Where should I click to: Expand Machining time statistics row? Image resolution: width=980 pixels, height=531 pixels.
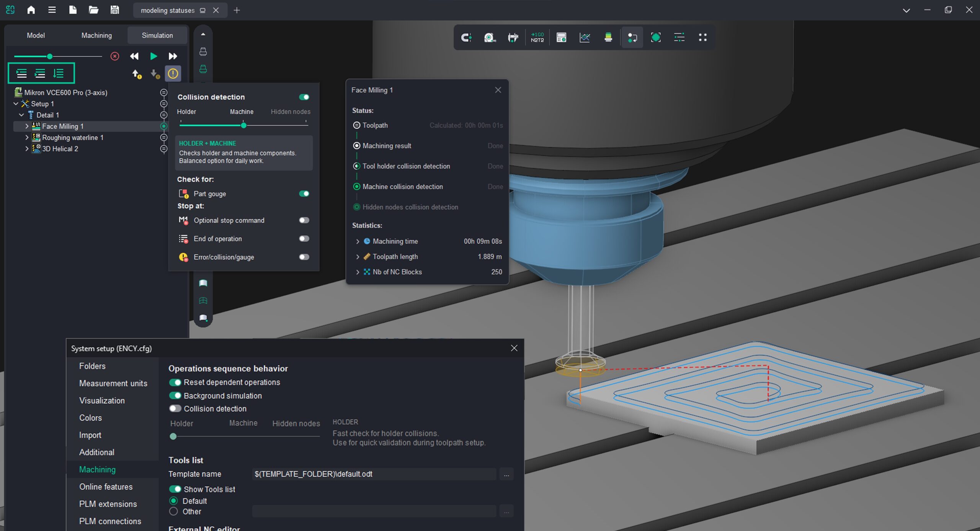[358, 241]
